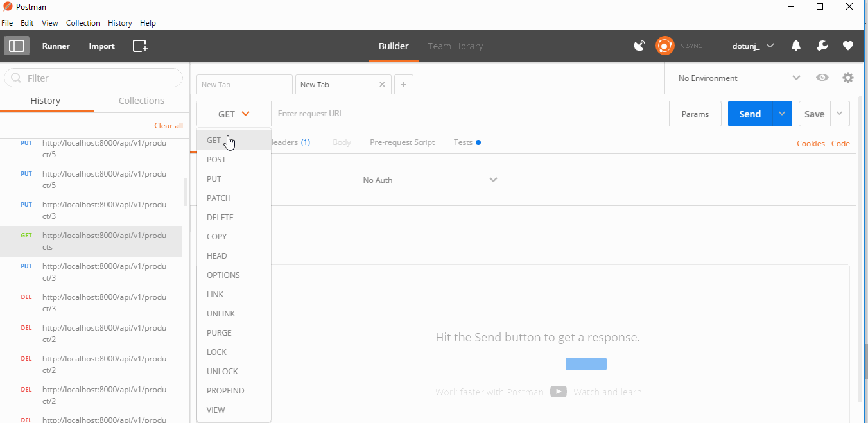This screenshot has width=868, height=423.
Task: Open the notifications bell
Action: coord(796,46)
